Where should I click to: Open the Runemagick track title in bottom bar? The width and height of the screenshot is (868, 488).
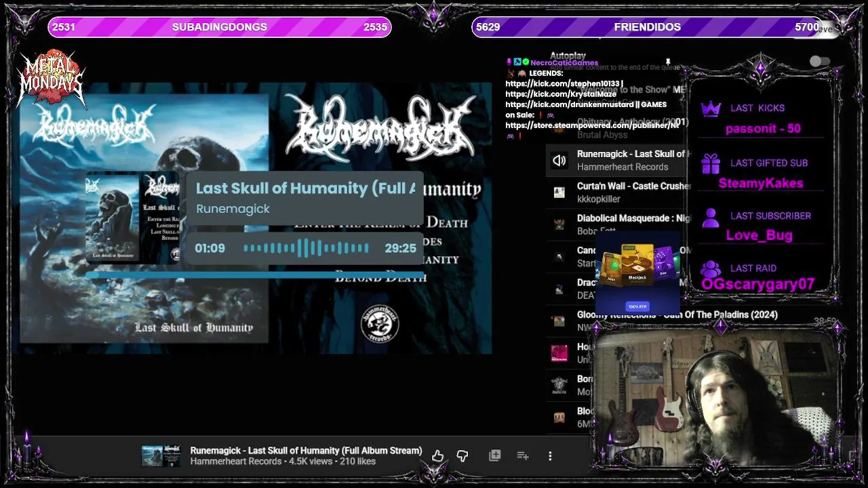(x=306, y=451)
